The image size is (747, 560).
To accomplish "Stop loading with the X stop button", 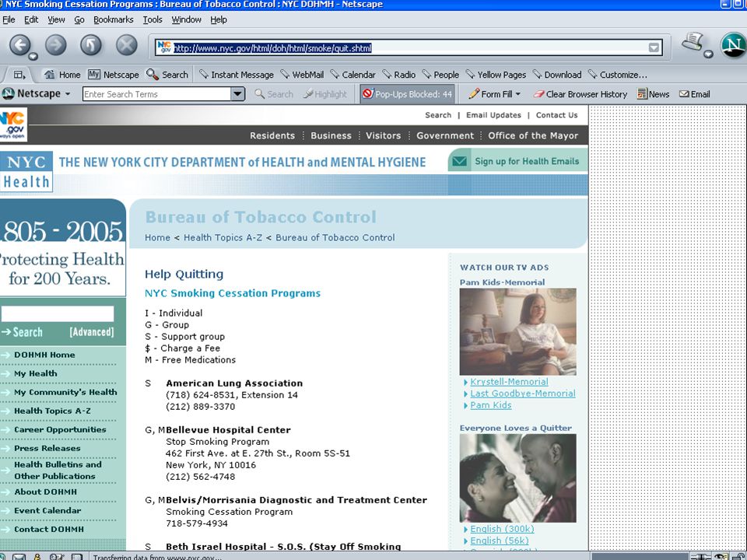I will coord(127,45).
